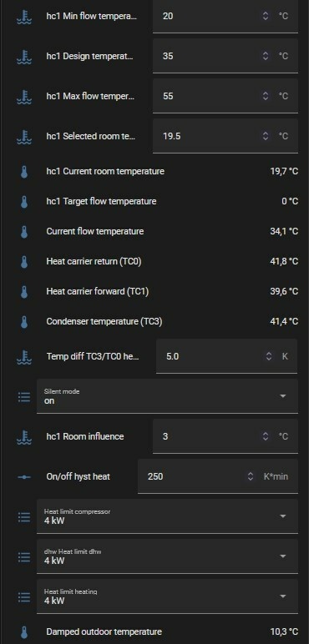309x644 pixels.
Task: Click the On/off hyst heat slider icon
Action: 24,477
